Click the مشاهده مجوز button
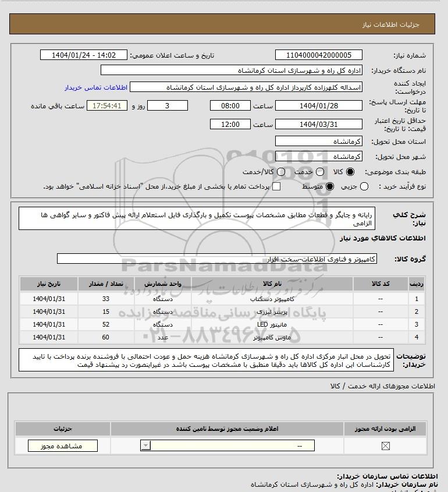 click(63, 446)
